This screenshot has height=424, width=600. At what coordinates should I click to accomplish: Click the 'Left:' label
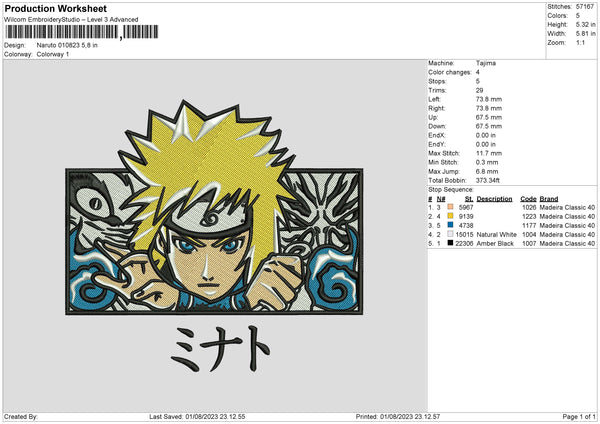click(x=434, y=99)
